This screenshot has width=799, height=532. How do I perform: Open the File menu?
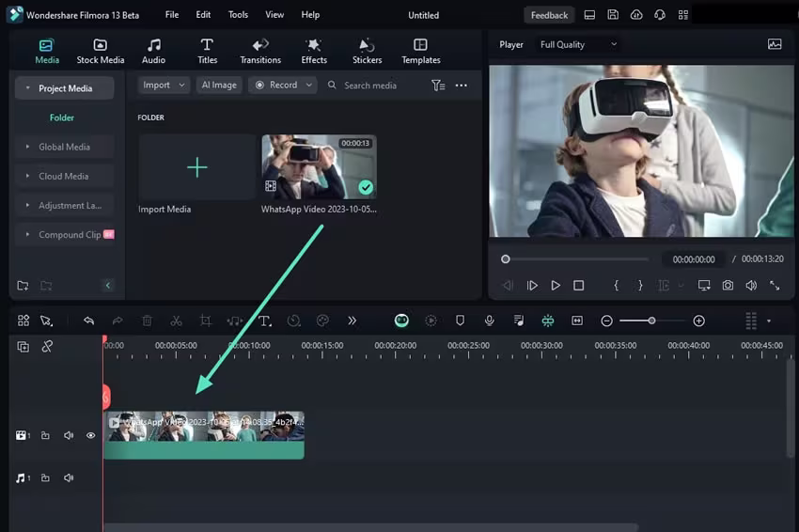[172, 15]
